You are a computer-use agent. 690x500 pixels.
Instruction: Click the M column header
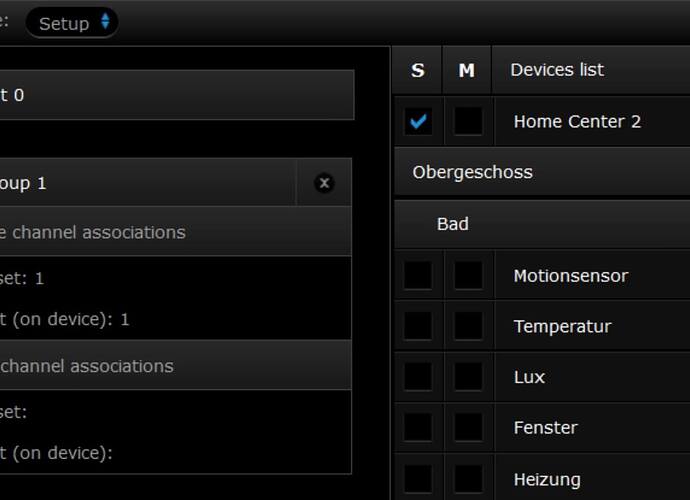point(467,70)
